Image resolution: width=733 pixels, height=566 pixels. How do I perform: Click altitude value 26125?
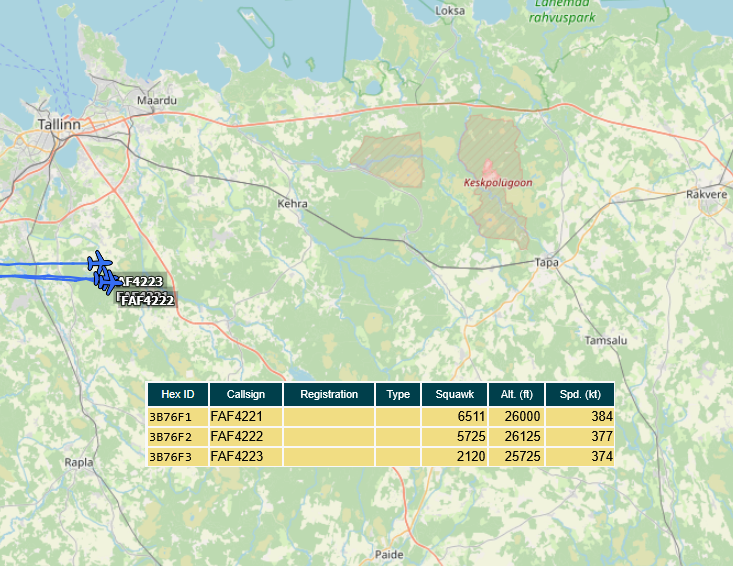pyautogui.click(x=523, y=437)
